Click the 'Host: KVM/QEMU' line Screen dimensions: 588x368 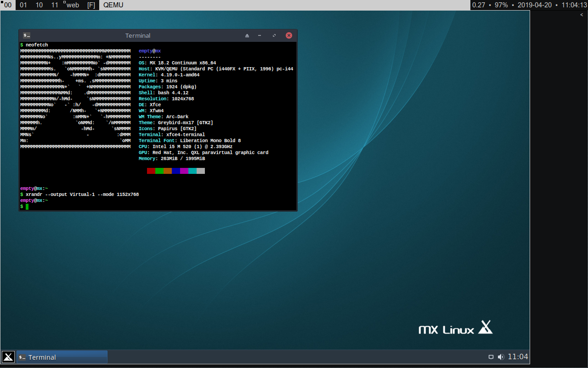(x=216, y=69)
